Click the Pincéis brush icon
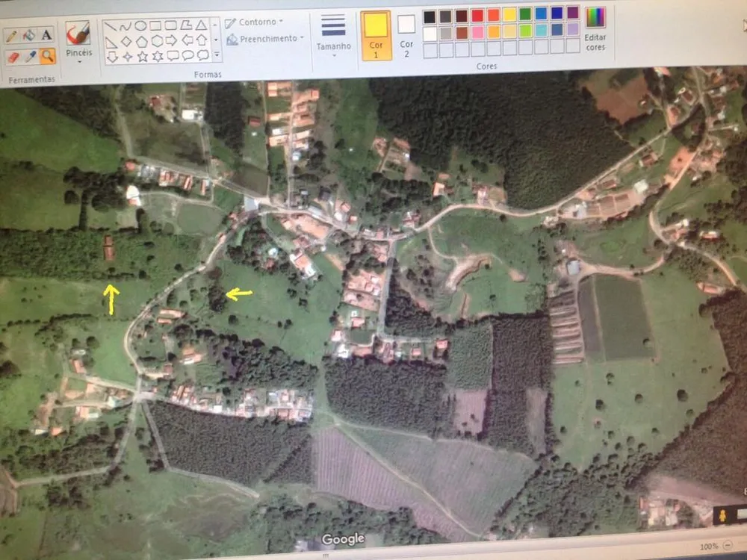Viewport: 747px width, 560px height. [78, 34]
